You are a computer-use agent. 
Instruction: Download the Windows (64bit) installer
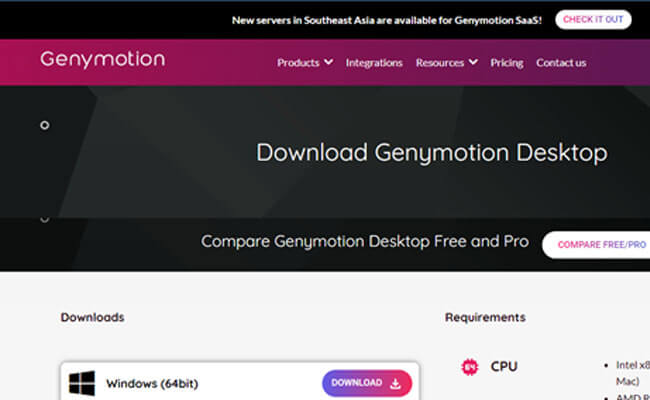[367, 383]
